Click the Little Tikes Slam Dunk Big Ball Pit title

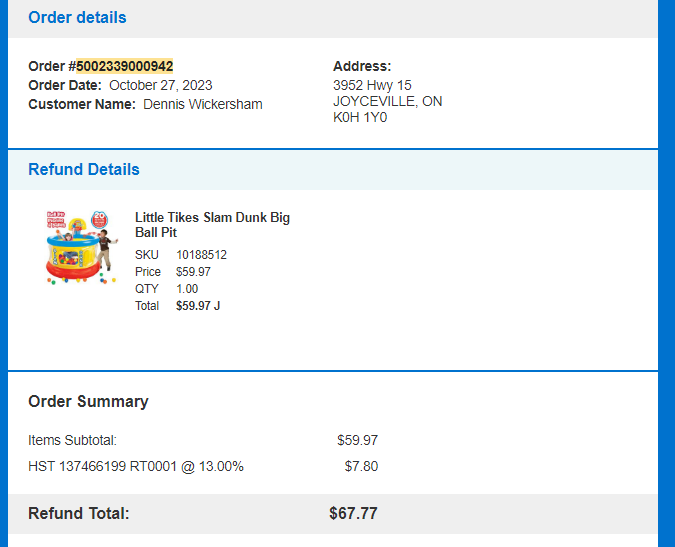coord(212,225)
